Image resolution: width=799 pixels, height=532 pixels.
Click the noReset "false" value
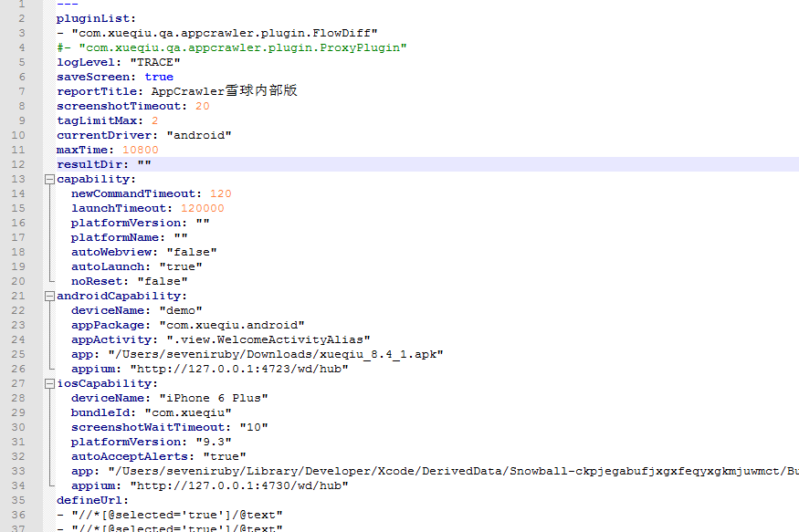[163, 282]
